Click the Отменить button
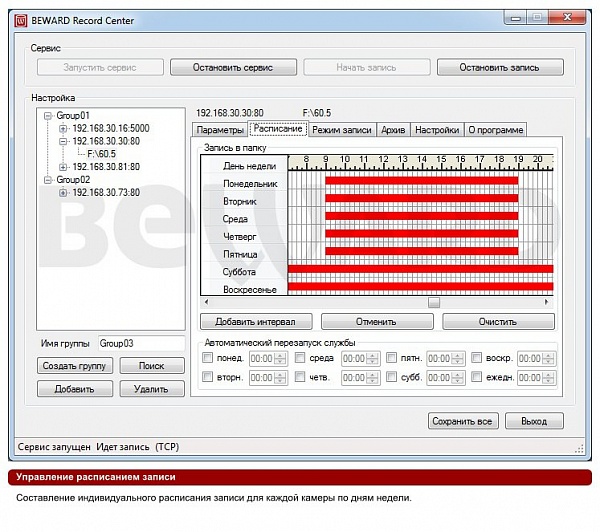600x532 pixels. pos(377,322)
